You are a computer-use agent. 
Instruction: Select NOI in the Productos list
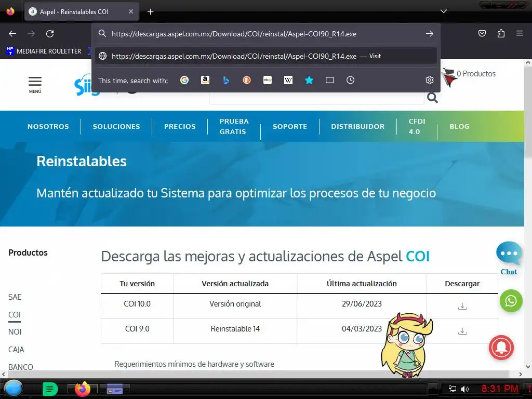point(15,332)
